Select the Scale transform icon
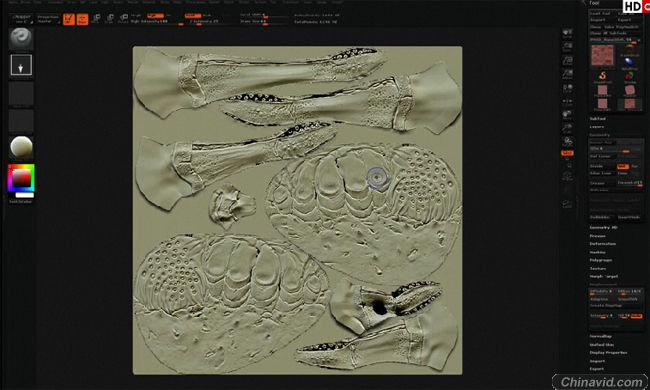The height and width of the screenshot is (390, 650). pyautogui.click(x=110, y=19)
